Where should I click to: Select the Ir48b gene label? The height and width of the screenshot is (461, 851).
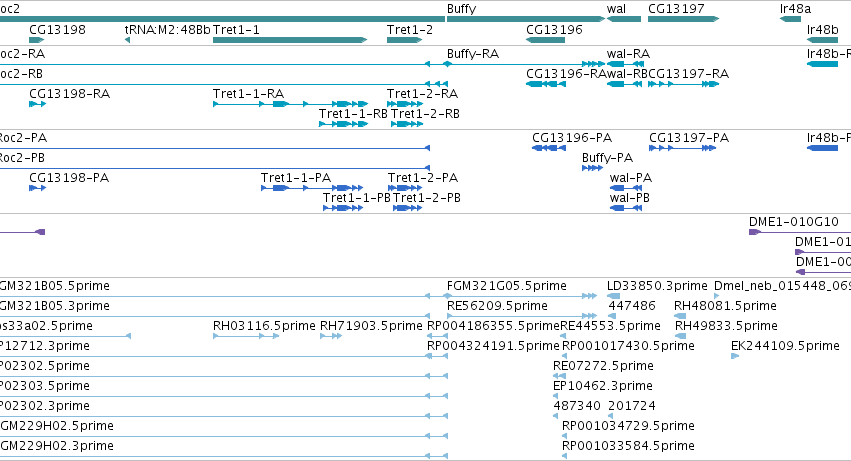tap(822, 29)
